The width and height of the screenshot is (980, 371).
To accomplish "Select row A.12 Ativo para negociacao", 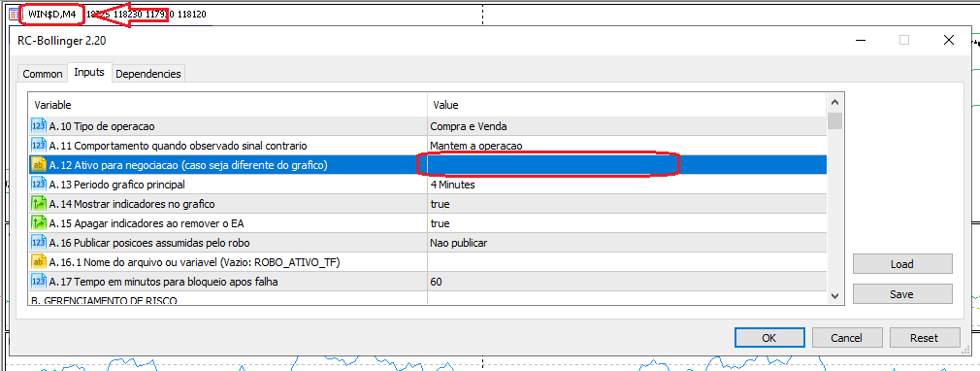I will [x=428, y=165].
